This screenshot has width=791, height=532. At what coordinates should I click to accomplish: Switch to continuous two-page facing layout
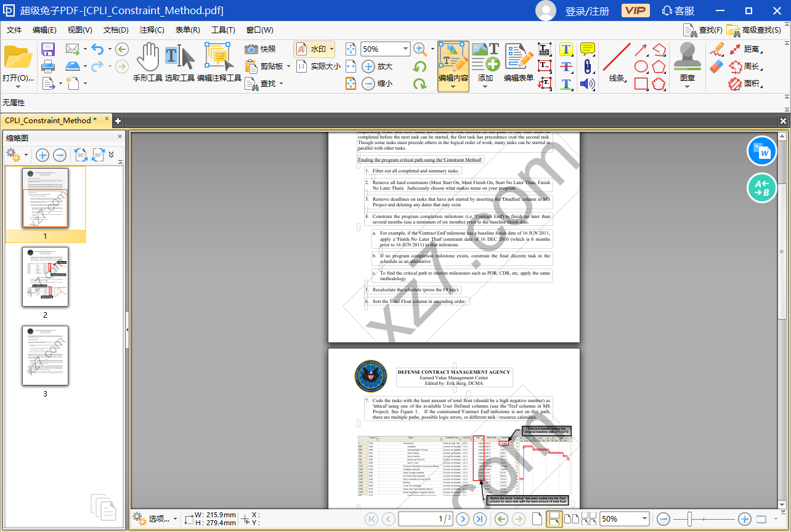click(x=589, y=519)
